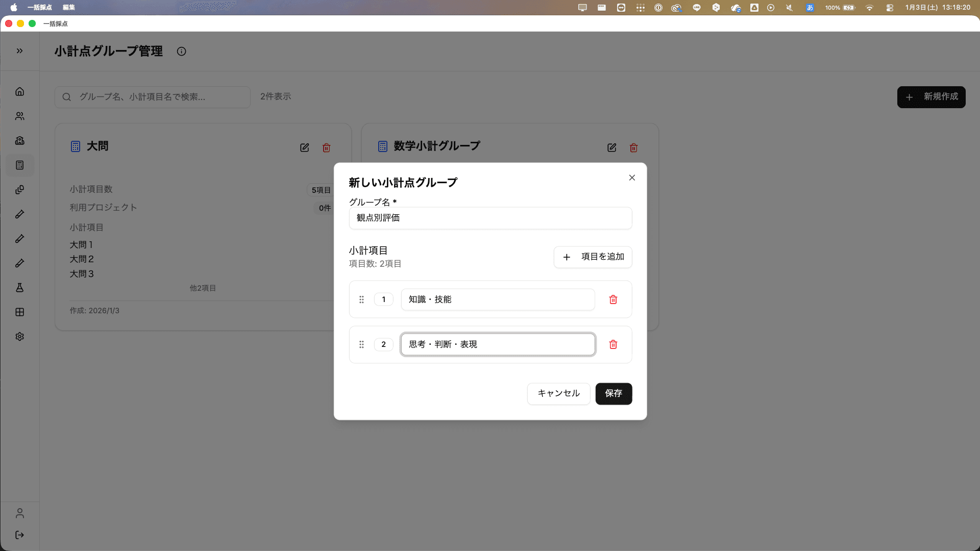Image resolution: width=980 pixels, height=551 pixels.
Task: Delete the 知識・技能 subtotal item
Action: pyautogui.click(x=613, y=299)
